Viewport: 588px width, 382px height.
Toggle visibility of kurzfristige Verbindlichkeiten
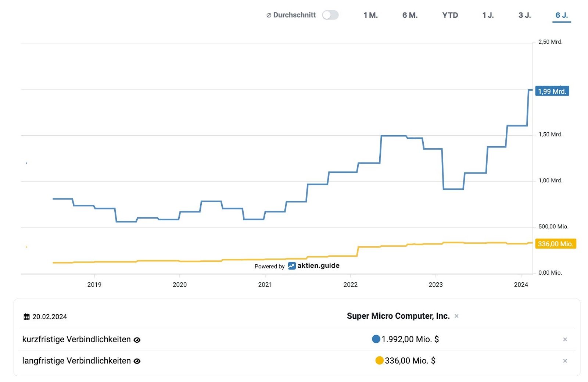[x=137, y=340]
